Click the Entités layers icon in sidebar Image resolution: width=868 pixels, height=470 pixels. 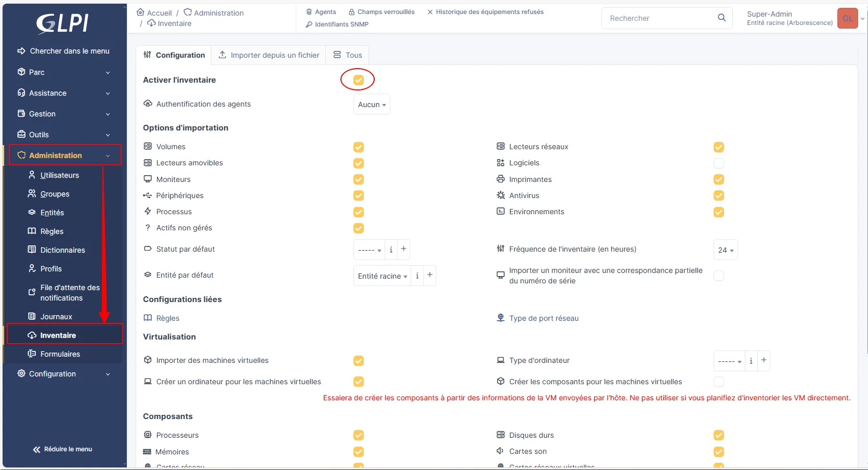[32, 212]
